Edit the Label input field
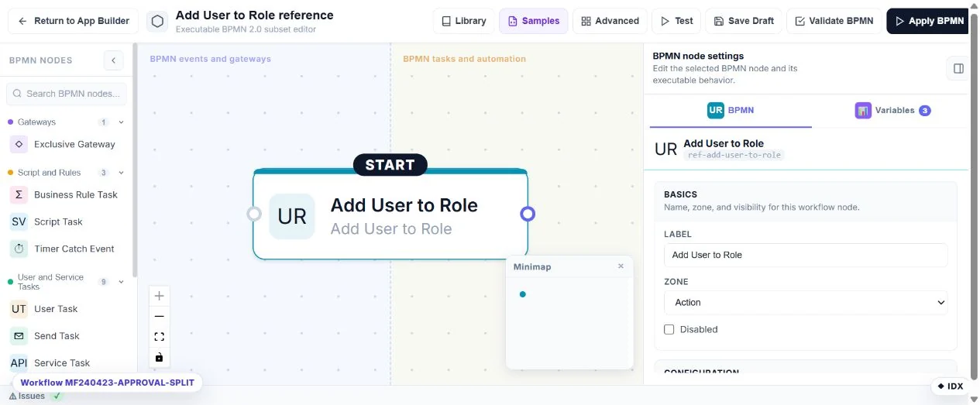The width and height of the screenshot is (980, 405). [x=806, y=255]
